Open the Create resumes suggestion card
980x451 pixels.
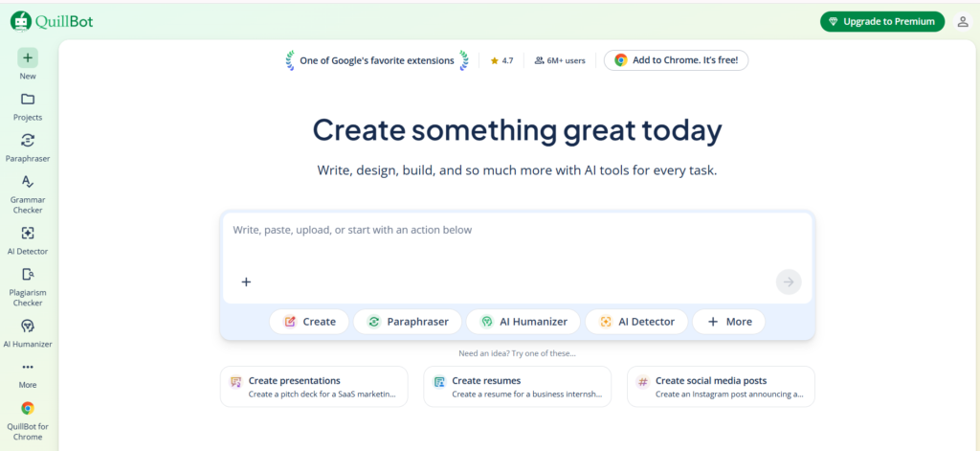pos(518,387)
